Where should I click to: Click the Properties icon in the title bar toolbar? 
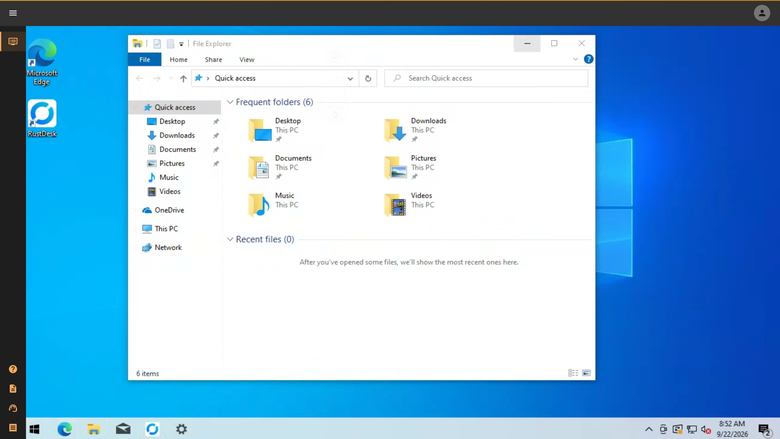coord(157,44)
